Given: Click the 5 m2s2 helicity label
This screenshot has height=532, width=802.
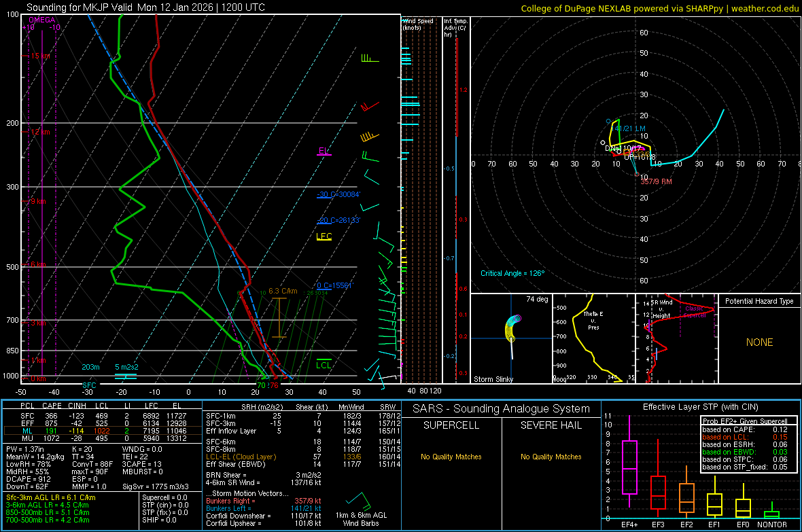Looking at the screenshot, I should tap(126, 367).
